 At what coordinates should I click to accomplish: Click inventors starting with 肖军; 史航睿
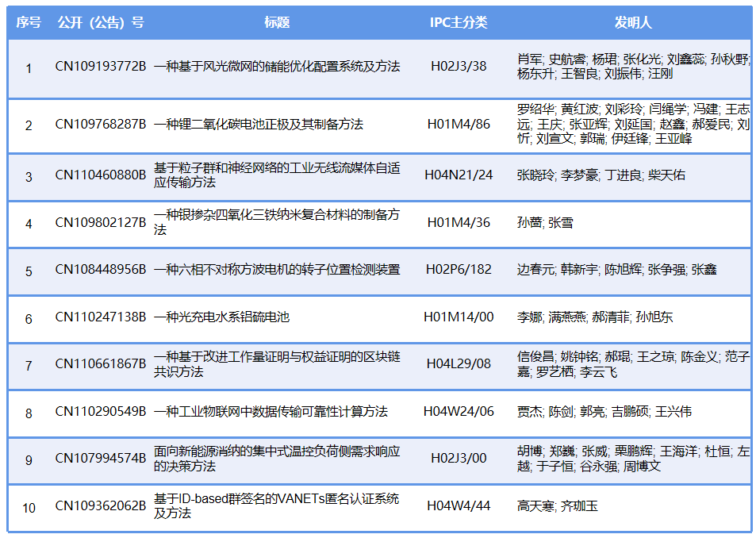coord(633,67)
